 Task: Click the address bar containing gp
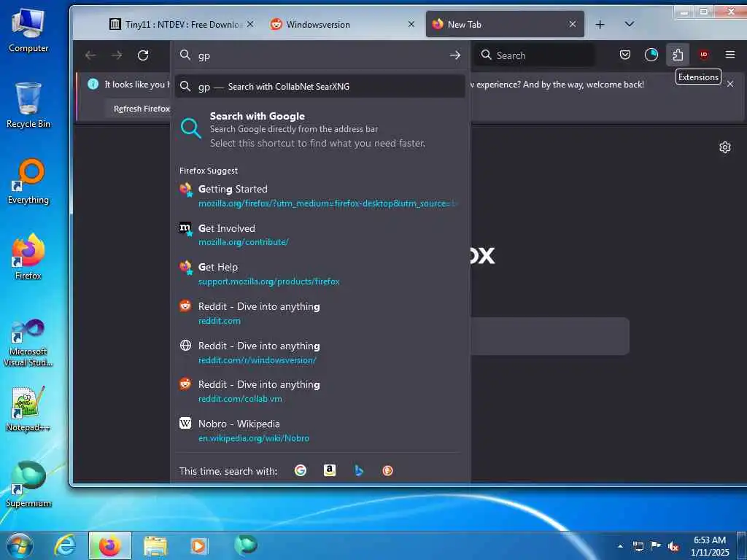(320, 55)
